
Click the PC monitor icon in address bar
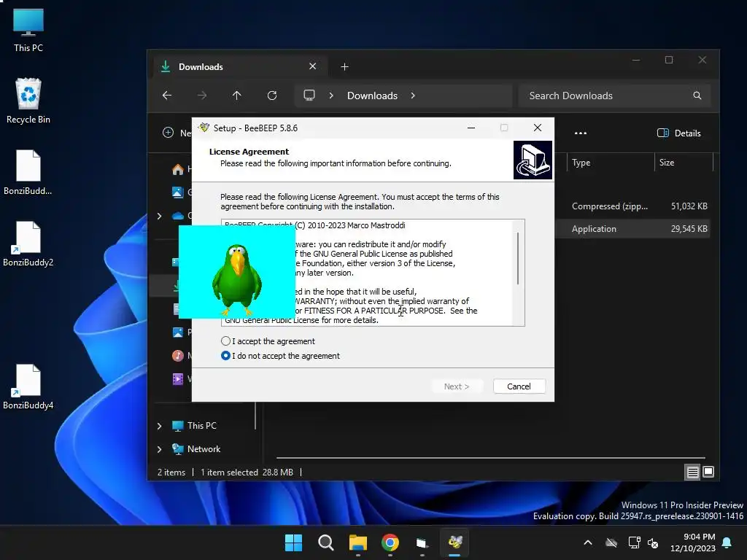309,96
